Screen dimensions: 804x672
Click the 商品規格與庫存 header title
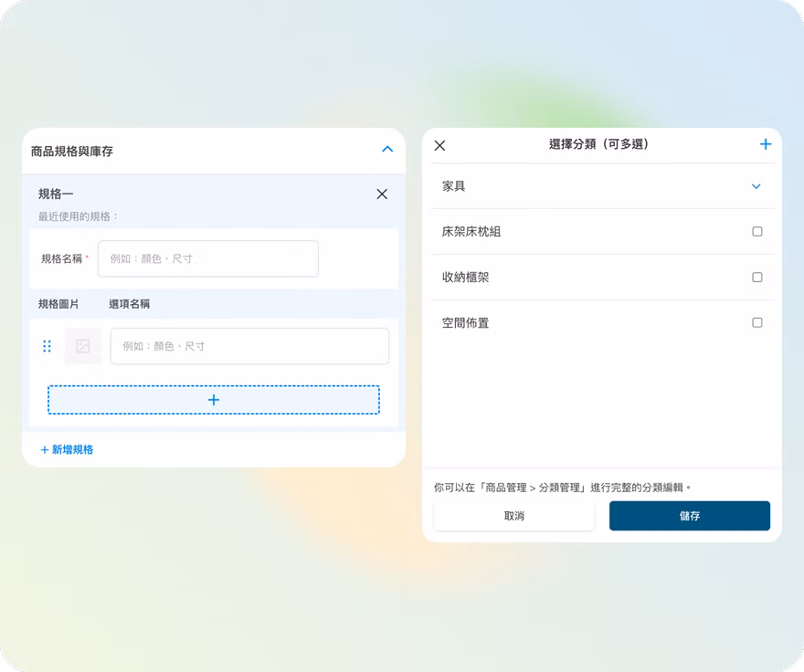pyautogui.click(x=72, y=152)
